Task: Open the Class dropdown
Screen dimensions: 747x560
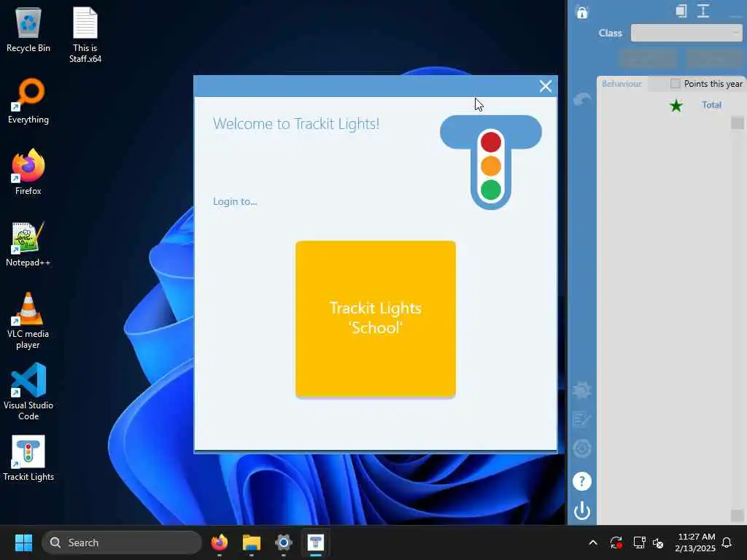Action: coord(686,34)
